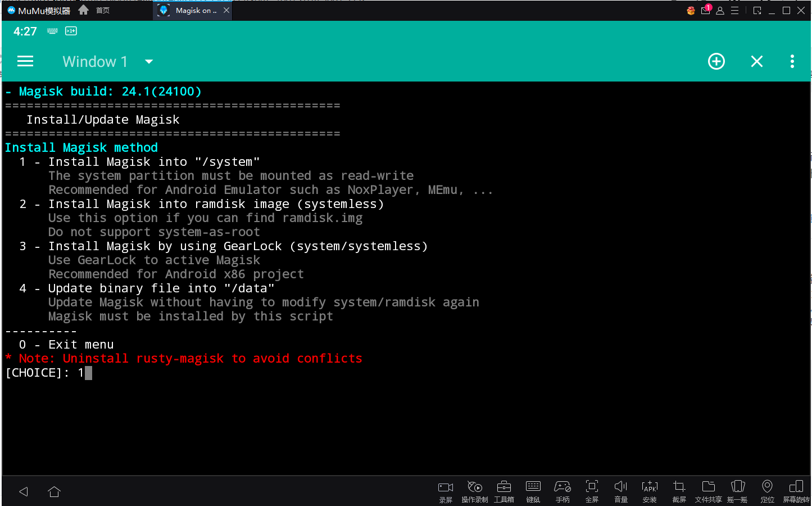The image size is (812, 506).
Task: Click option 3 Install Magisk by using GearLock
Action: [223, 246]
